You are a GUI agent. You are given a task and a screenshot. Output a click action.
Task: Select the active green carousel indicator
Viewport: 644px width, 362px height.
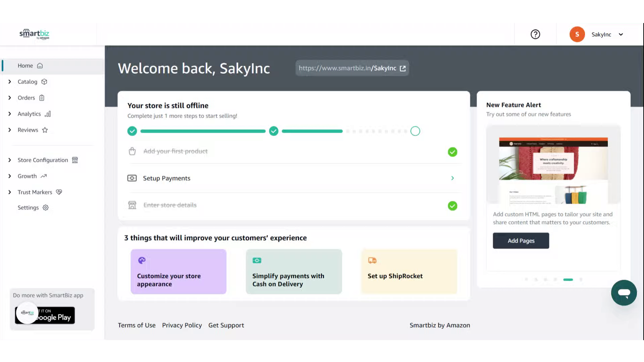(x=568, y=280)
